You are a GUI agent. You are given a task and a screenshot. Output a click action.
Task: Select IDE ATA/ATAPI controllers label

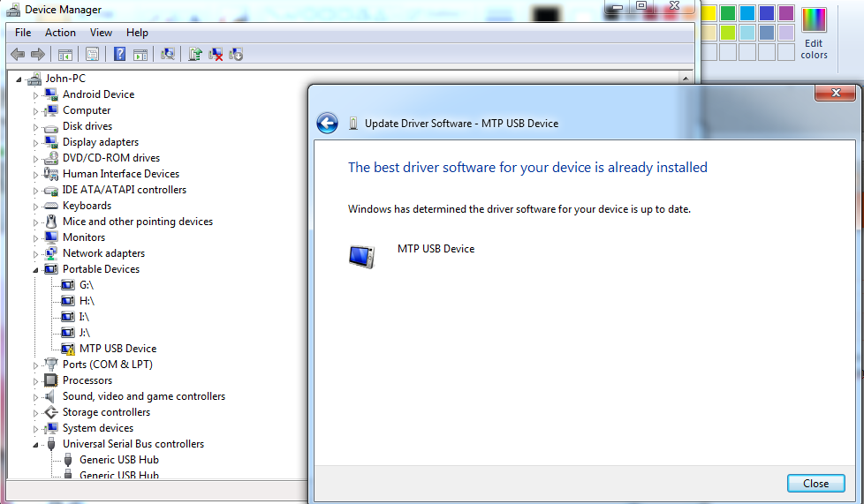[124, 190]
